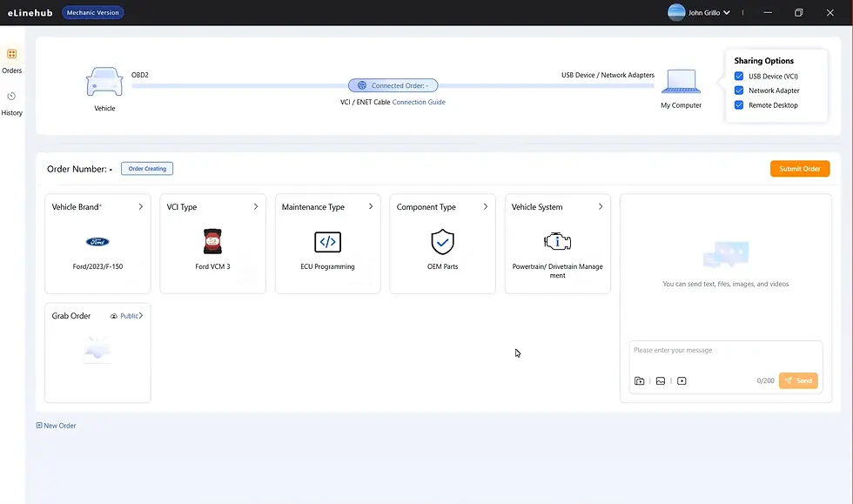The image size is (853, 504).
Task: Click the OEM Parts shield icon
Action: click(442, 242)
